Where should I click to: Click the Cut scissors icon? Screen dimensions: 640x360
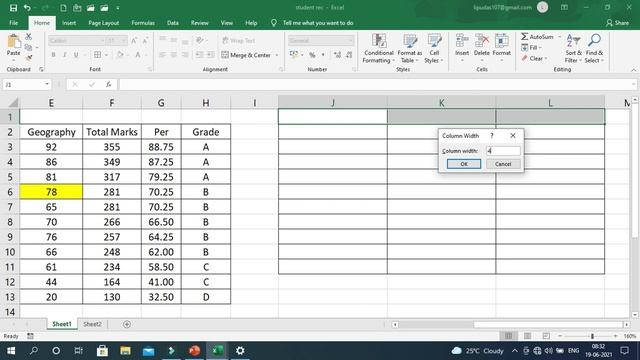pyautogui.click(x=29, y=37)
